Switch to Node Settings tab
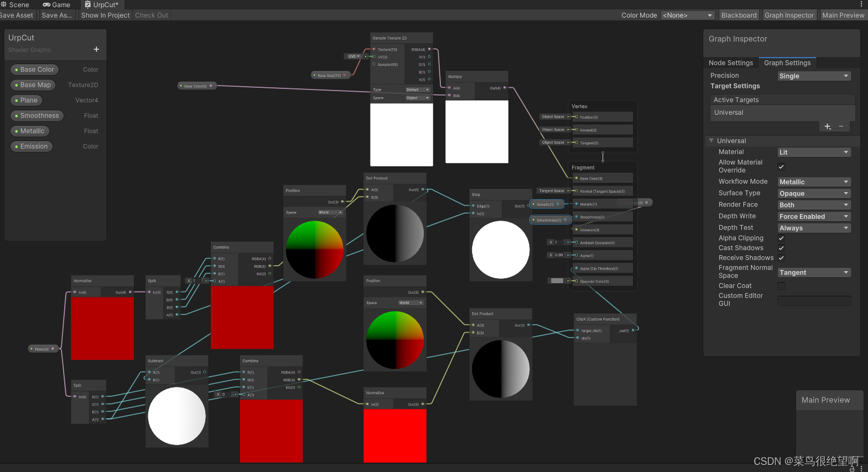This screenshot has height=472, width=868. click(731, 63)
